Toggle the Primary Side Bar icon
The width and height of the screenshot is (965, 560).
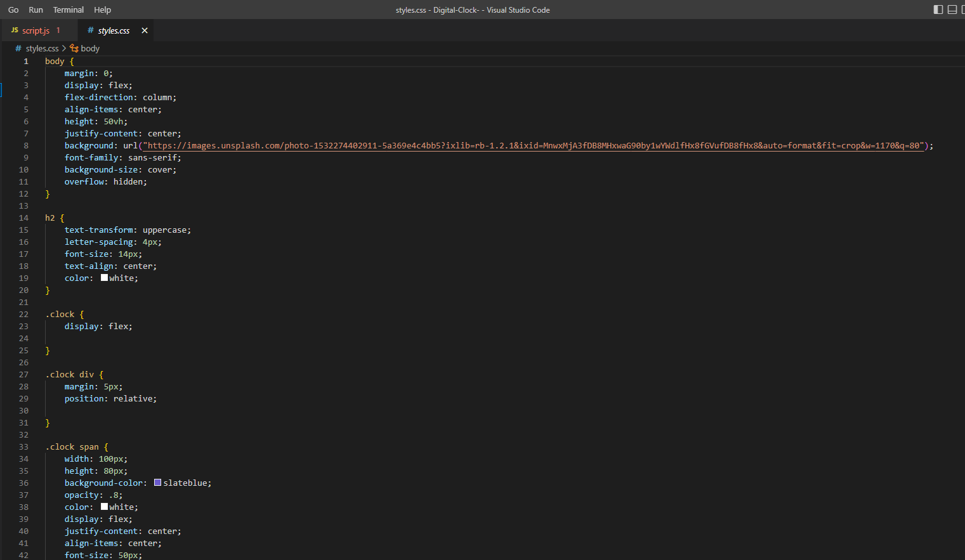[x=938, y=10]
